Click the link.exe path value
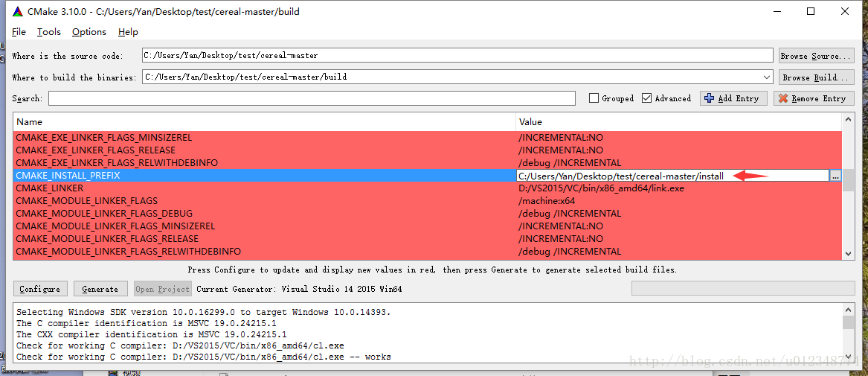The height and width of the screenshot is (376, 868). [x=601, y=188]
